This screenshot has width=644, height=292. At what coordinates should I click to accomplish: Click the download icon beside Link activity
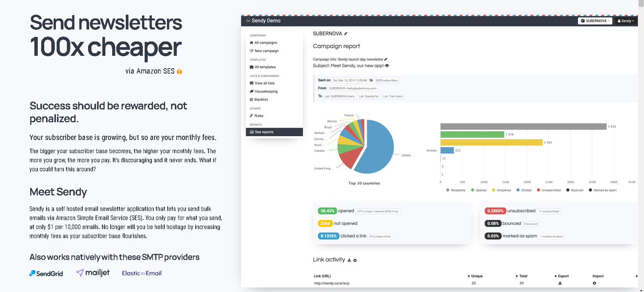point(349,260)
